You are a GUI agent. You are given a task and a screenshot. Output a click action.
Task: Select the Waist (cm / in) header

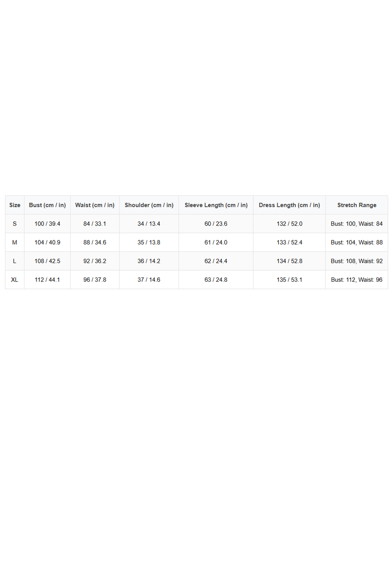[x=95, y=205]
